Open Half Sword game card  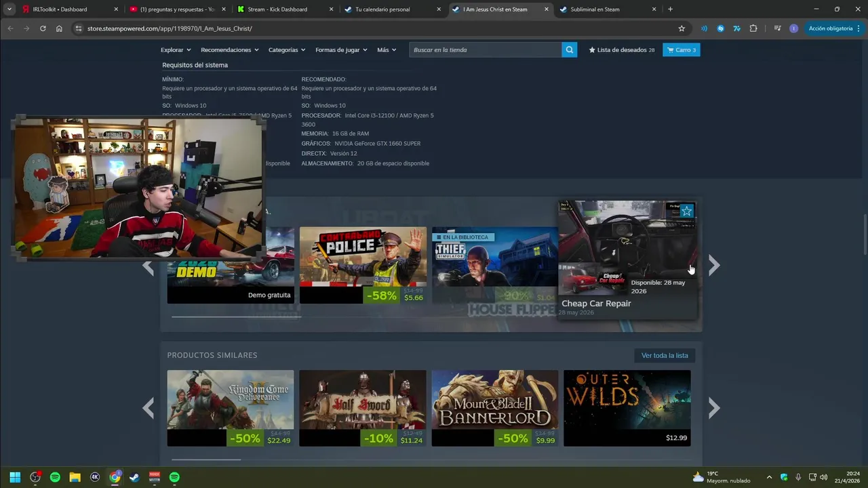(x=363, y=408)
